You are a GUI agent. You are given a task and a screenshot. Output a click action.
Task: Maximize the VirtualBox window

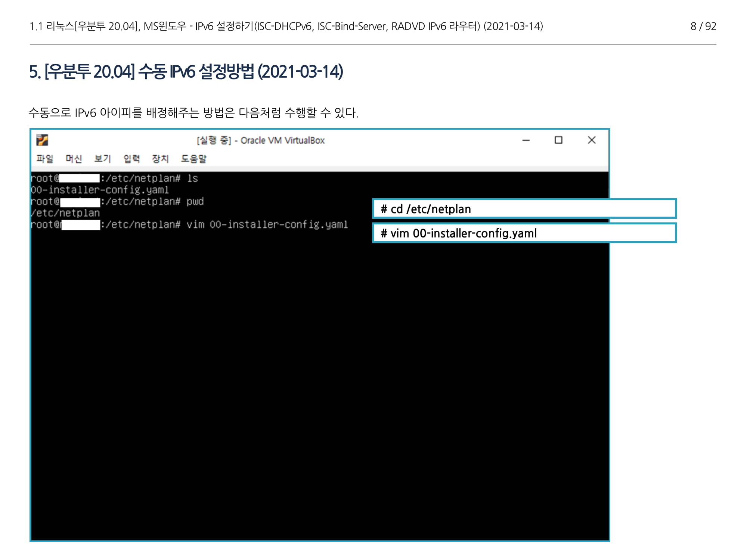tap(558, 140)
